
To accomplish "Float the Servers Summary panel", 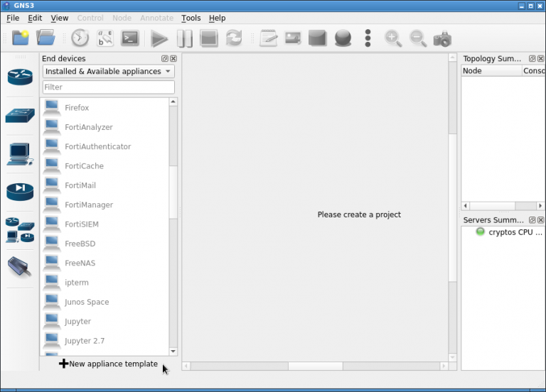I will coord(532,220).
